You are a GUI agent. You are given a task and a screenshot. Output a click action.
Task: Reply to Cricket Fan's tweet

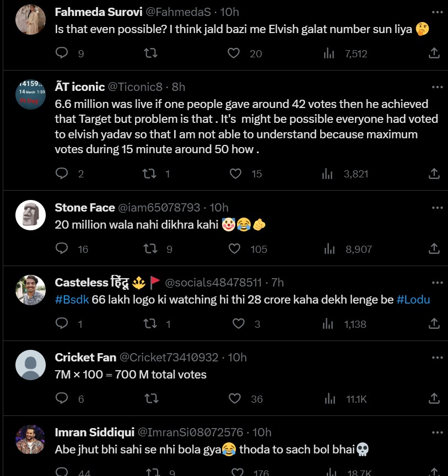point(62,399)
